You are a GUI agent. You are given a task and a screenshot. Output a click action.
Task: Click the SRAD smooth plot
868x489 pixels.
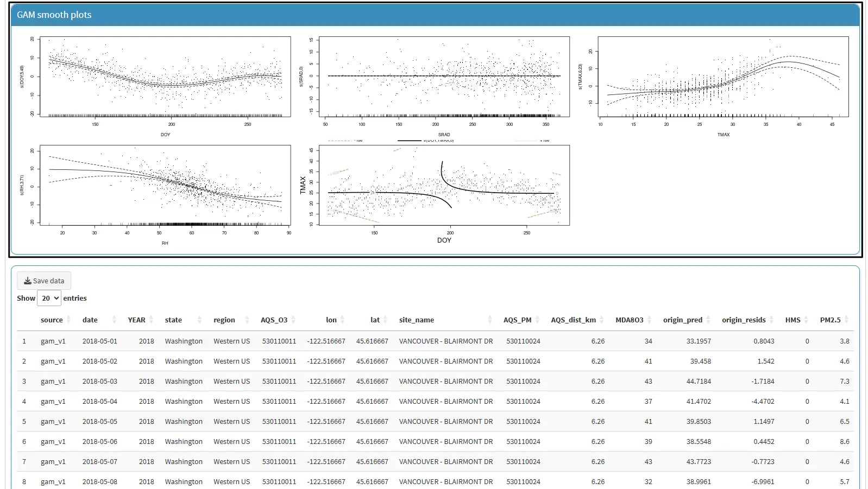pos(444,77)
